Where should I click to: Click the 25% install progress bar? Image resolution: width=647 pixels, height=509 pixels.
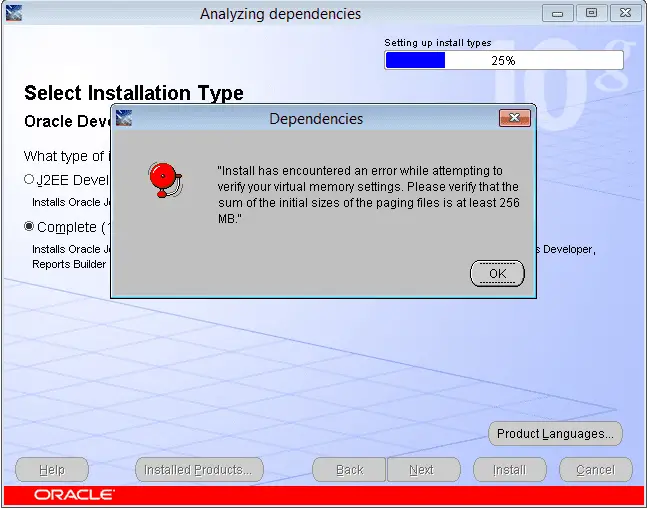503,60
